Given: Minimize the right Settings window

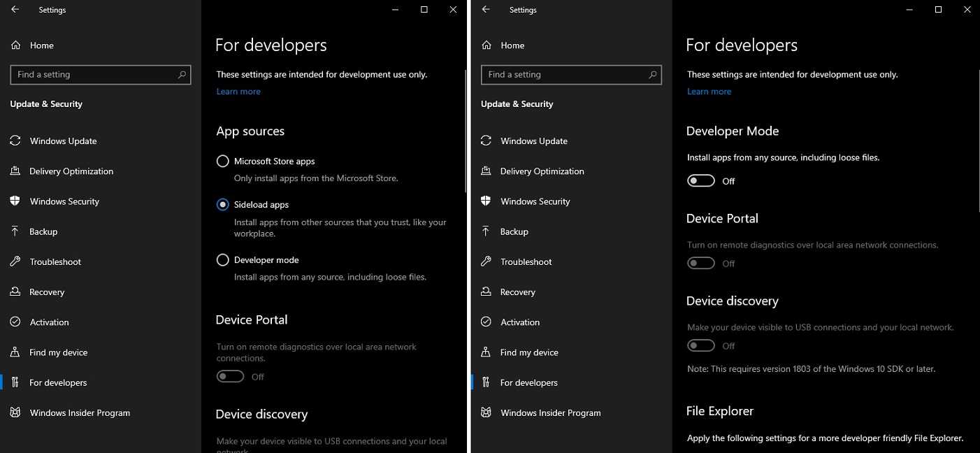Looking at the screenshot, I should [909, 10].
